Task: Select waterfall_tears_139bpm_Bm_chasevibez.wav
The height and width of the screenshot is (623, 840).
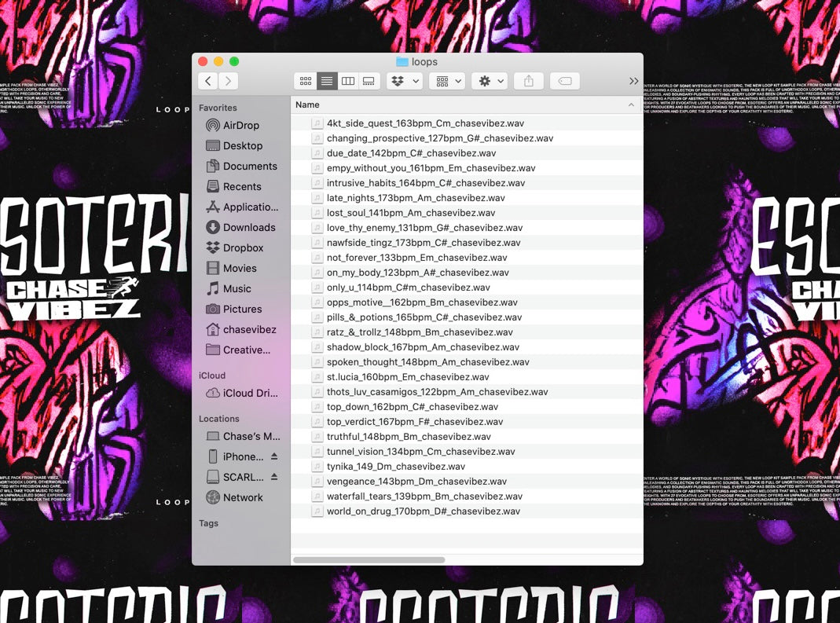Action: click(467, 497)
